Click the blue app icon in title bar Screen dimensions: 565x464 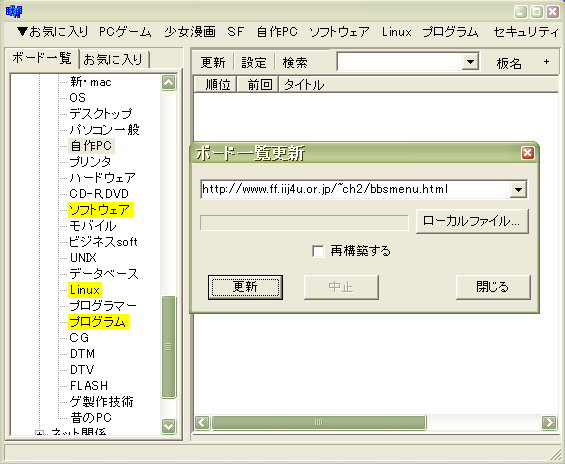(x=14, y=12)
